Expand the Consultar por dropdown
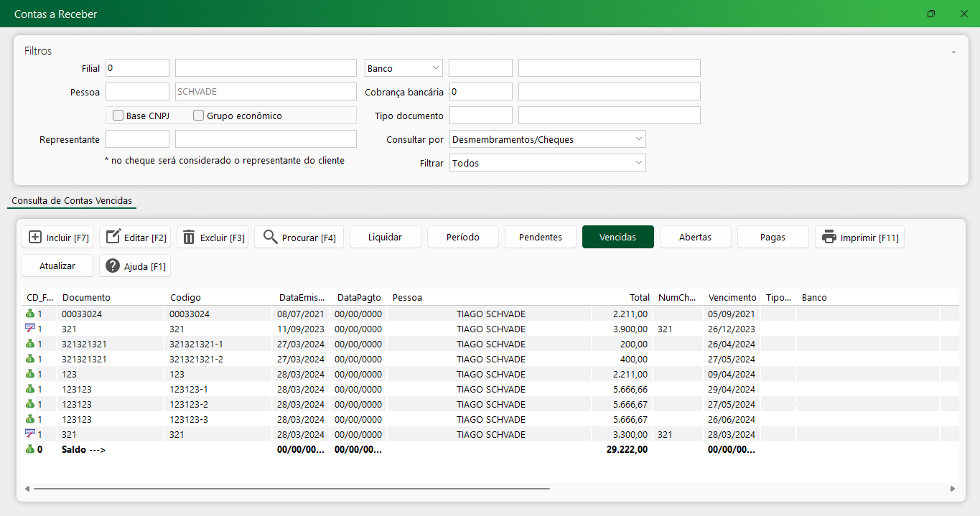The height and width of the screenshot is (516, 980). [547, 139]
